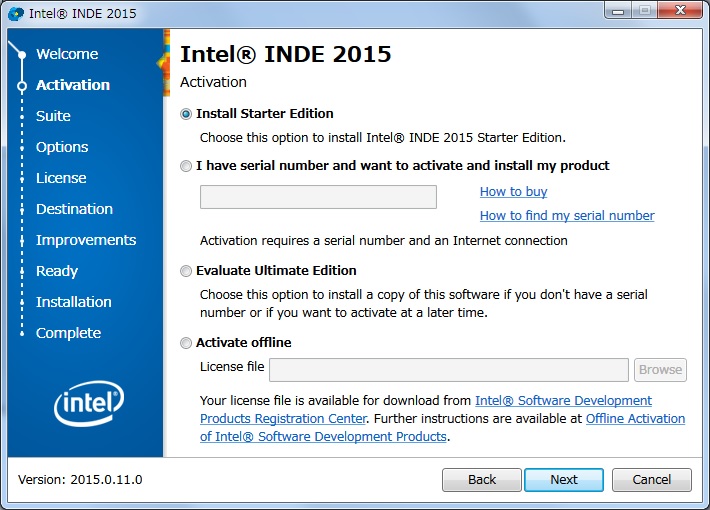Click the serial number input field
Viewport: 710px width, 510px height.
(318, 197)
